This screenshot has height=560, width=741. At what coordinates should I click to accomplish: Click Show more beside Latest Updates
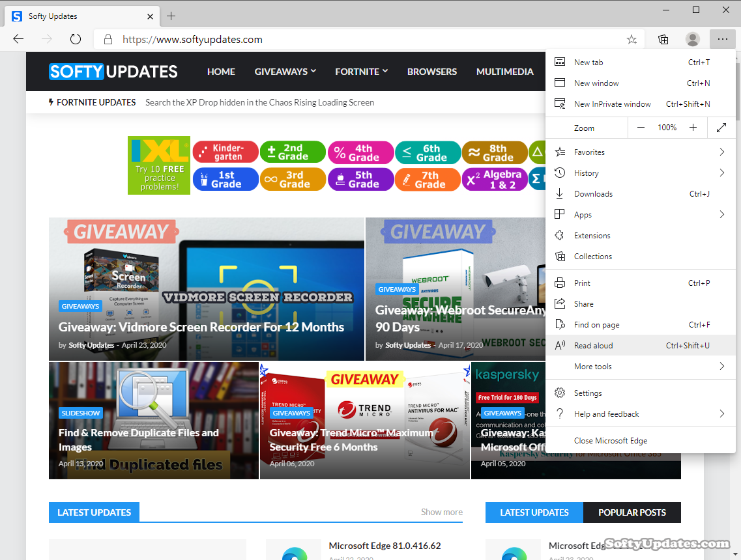click(441, 512)
